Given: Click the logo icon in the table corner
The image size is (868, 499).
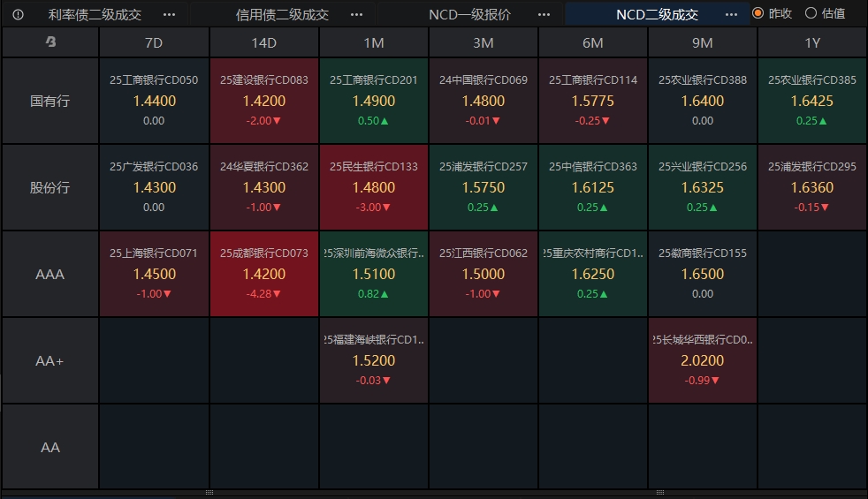Looking at the screenshot, I should click(50, 42).
